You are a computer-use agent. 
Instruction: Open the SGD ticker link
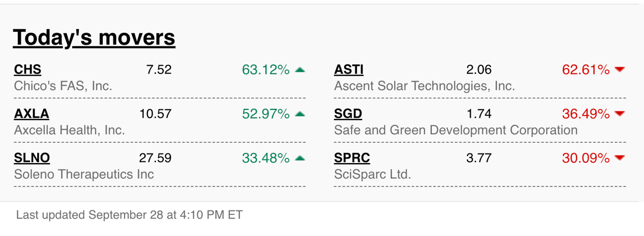point(348,114)
